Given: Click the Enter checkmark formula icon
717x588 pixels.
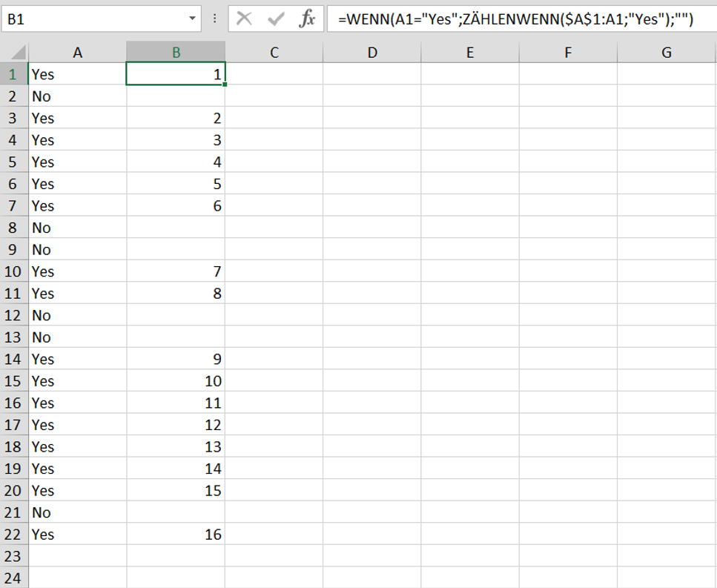Looking at the screenshot, I should click(276, 19).
